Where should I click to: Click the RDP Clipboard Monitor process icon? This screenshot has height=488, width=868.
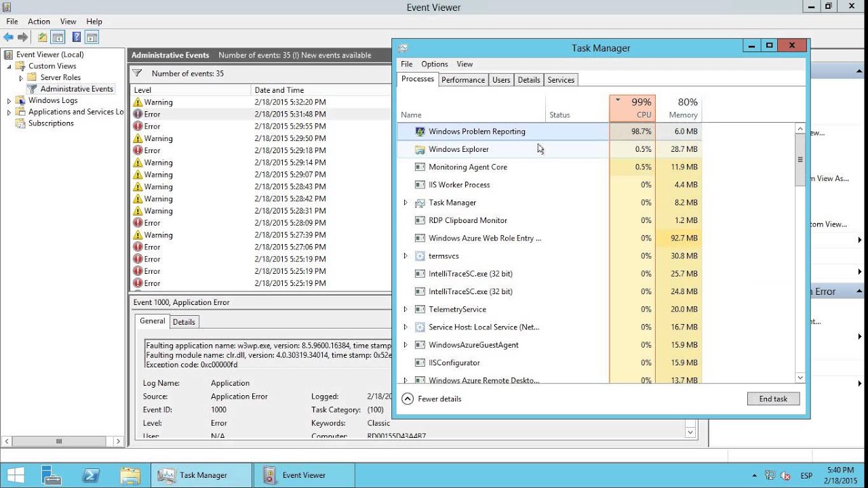click(420, 220)
